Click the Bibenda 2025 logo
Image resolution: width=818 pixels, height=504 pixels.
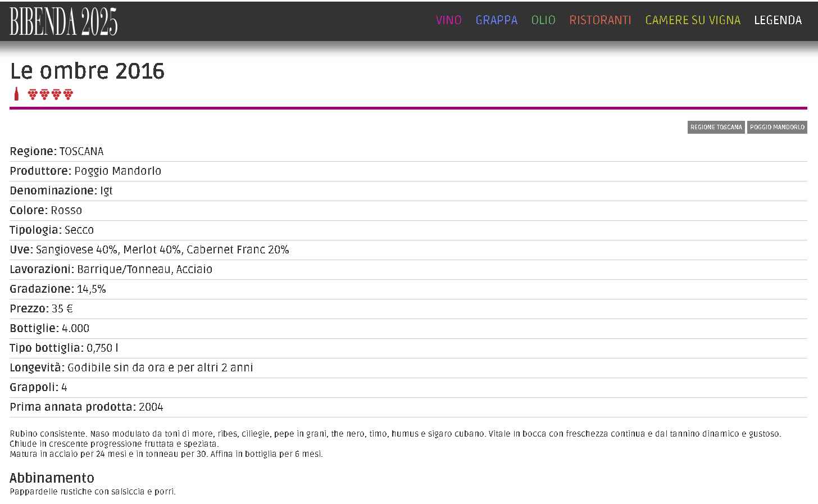point(63,21)
